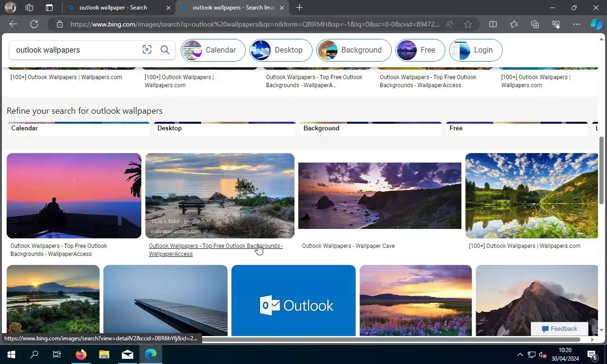This screenshot has width=607, height=364.
Task: Select the Login filter chip
Action: coord(476,50)
